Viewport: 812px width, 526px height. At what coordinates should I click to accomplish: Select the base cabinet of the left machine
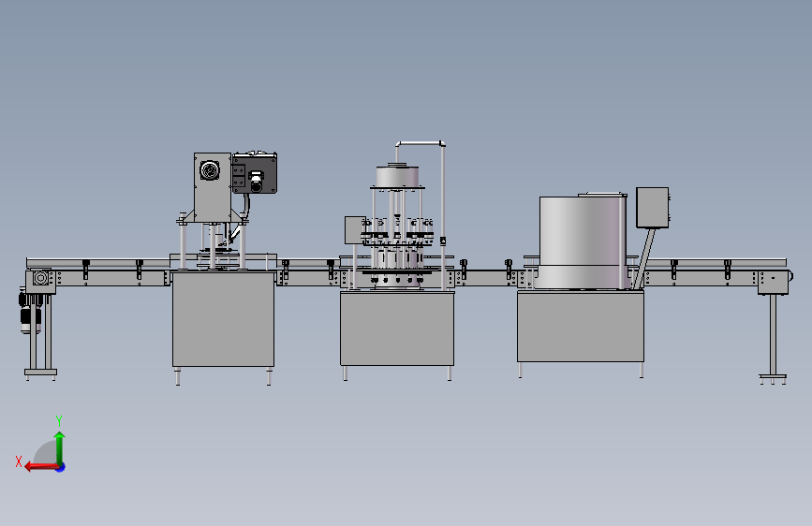coord(223,319)
